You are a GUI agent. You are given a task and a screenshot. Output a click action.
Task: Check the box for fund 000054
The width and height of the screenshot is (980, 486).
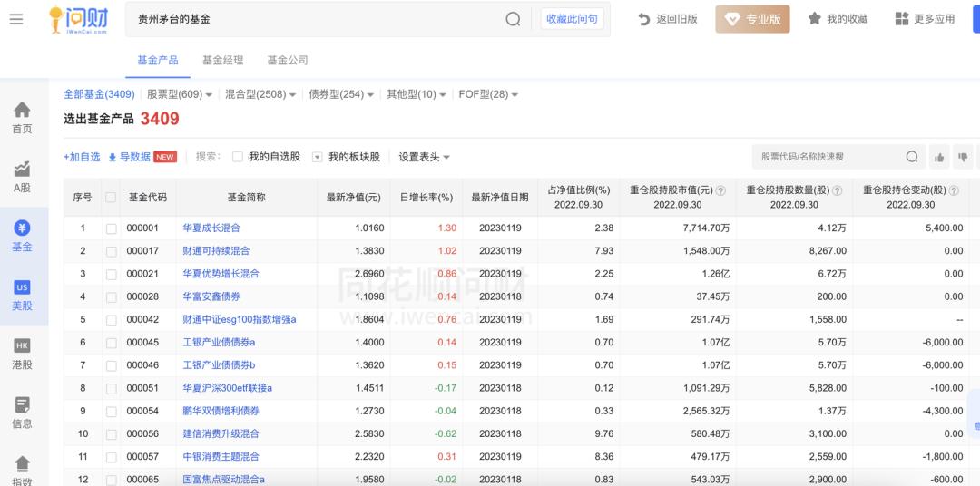[x=112, y=412]
